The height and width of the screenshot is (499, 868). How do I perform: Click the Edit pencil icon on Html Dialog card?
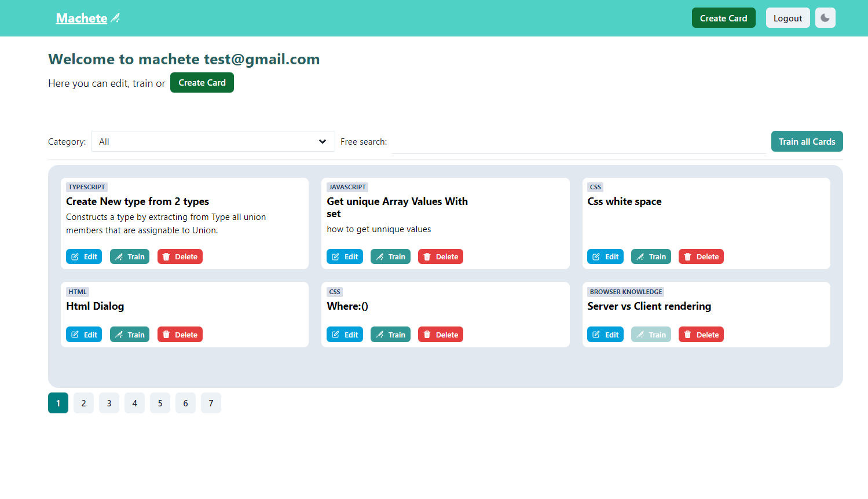click(x=75, y=335)
